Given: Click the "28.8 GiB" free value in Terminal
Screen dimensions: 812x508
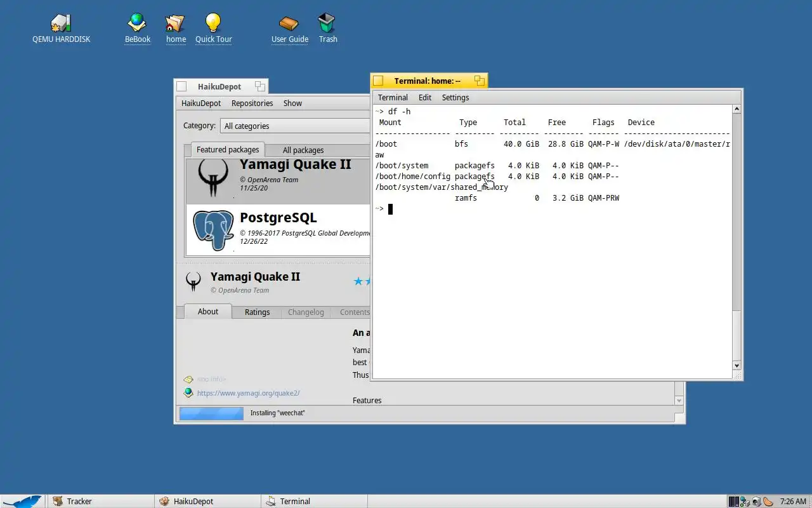Looking at the screenshot, I should point(566,144).
